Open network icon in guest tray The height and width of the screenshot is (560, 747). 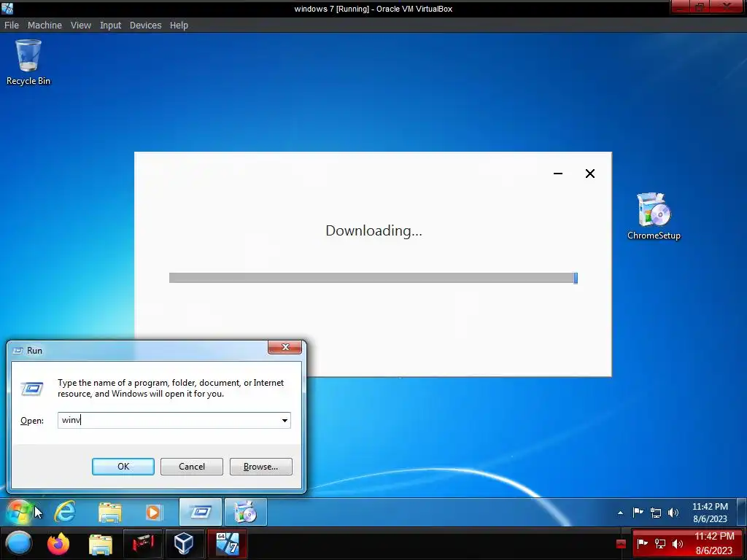point(656,513)
